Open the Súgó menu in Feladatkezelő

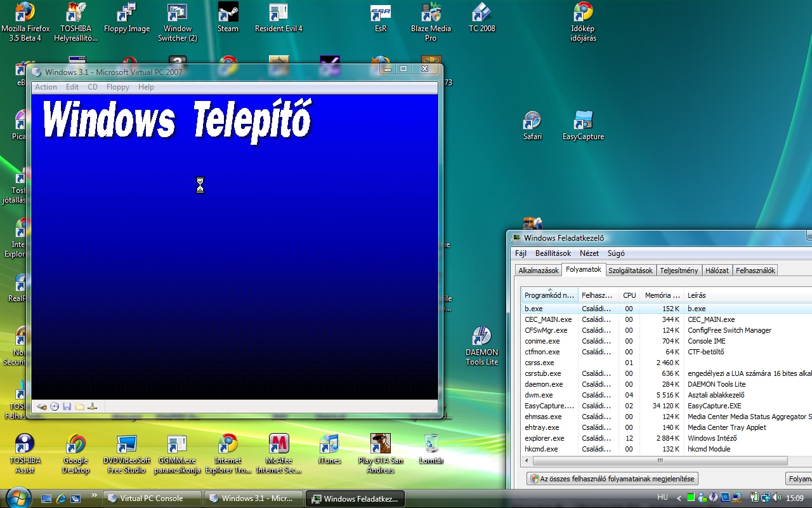[616, 253]
